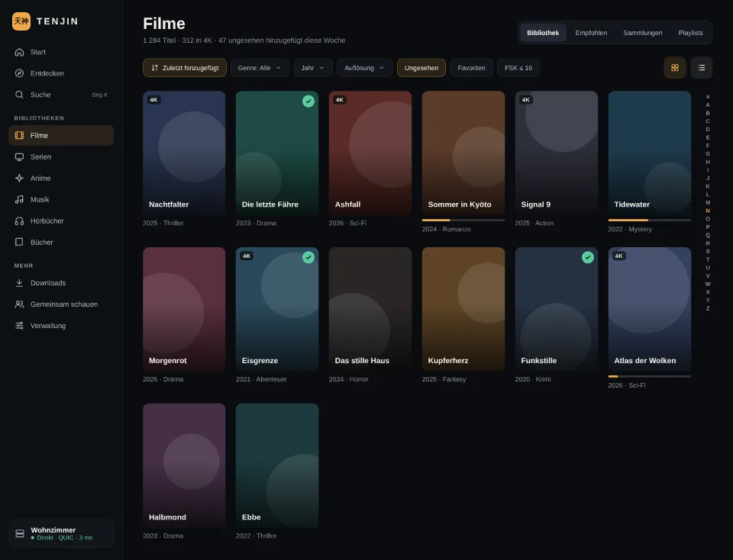Viewport: 733px width, 560px height.
Task: Open the Auflösung dropdown
Action: tap(365, 68)
